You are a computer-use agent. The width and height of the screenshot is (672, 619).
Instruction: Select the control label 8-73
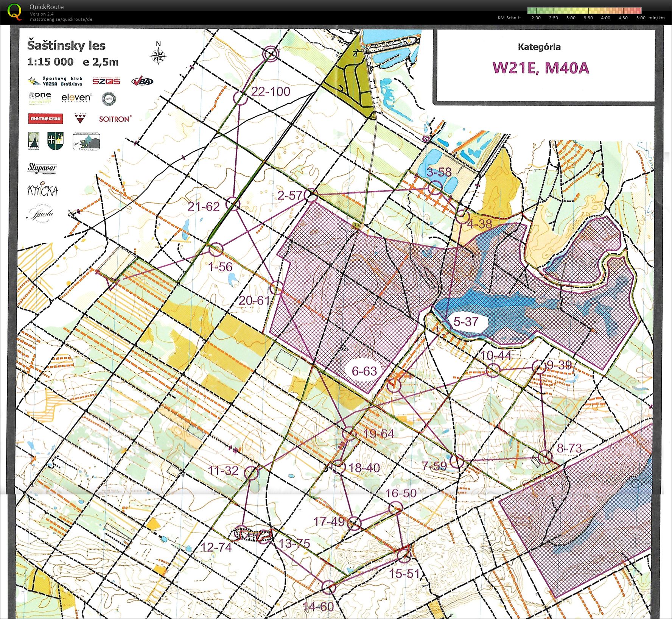point(569,448)
